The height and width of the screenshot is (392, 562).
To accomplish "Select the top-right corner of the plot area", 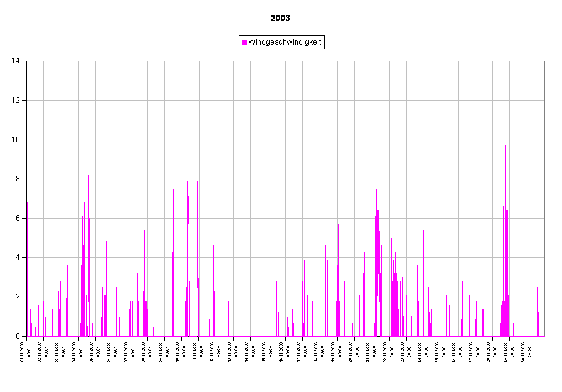I will point(543,61).
